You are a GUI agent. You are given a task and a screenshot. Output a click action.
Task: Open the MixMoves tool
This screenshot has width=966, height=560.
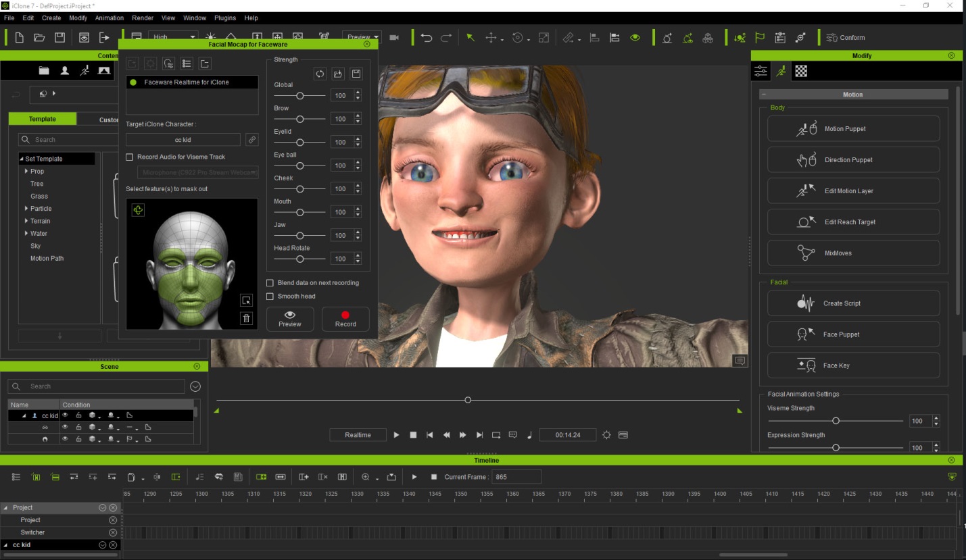[x=853, y=253]
